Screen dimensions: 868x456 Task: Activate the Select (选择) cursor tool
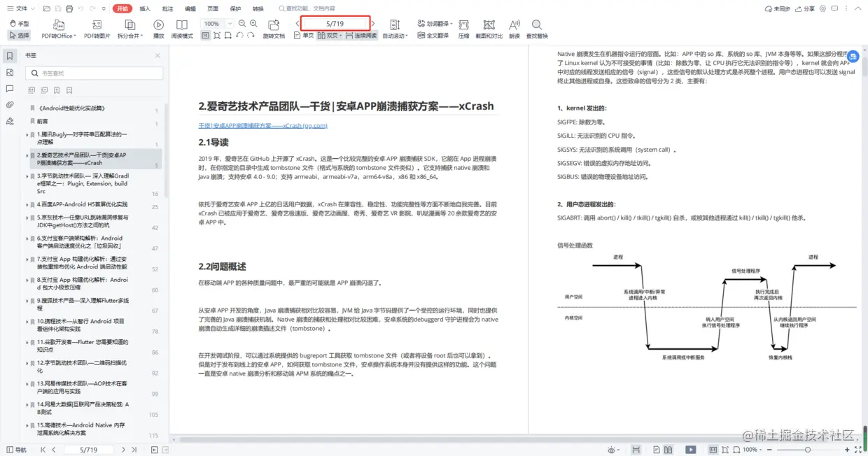tap(19, 35)
